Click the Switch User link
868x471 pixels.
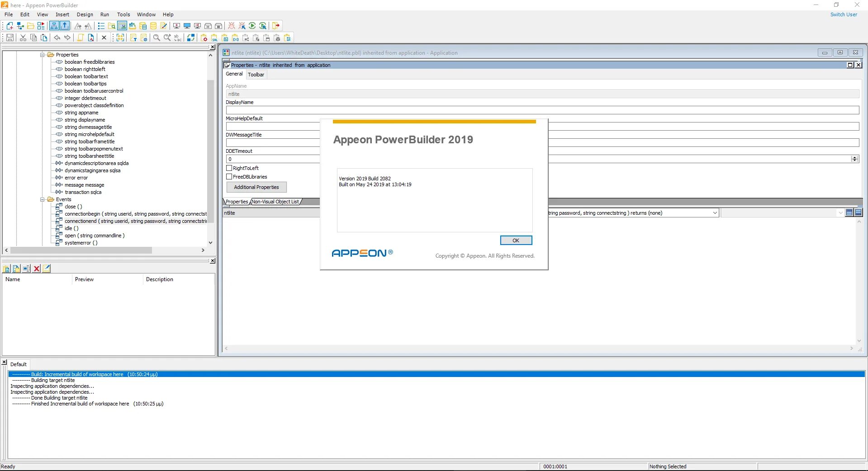pyautogui.click(x=844, y=14)
